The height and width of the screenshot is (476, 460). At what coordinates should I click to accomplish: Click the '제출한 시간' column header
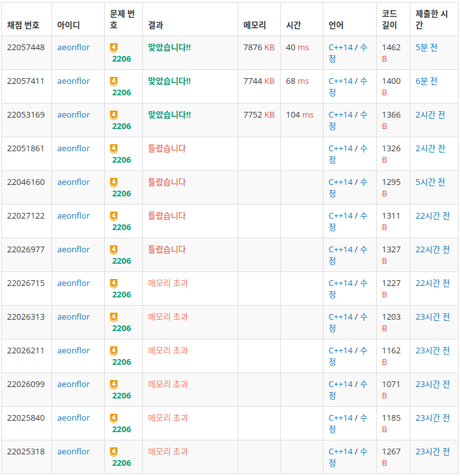(431, 19)
